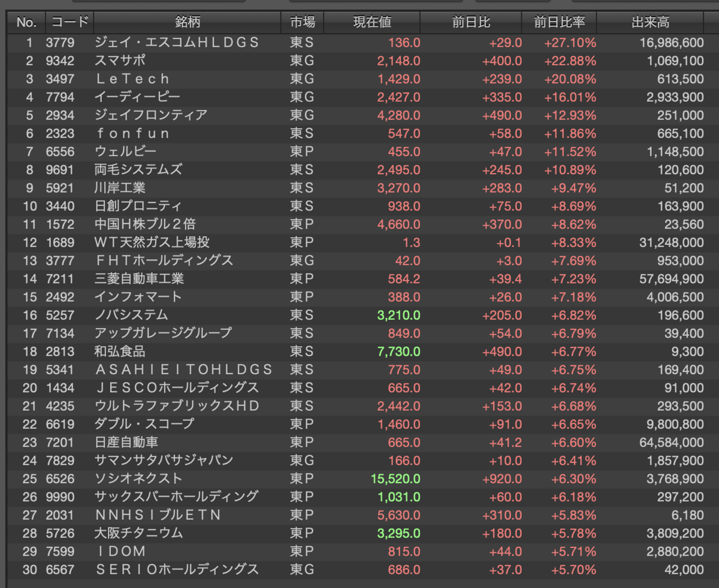Open the イーディーピー entry

tap(137, 97)
